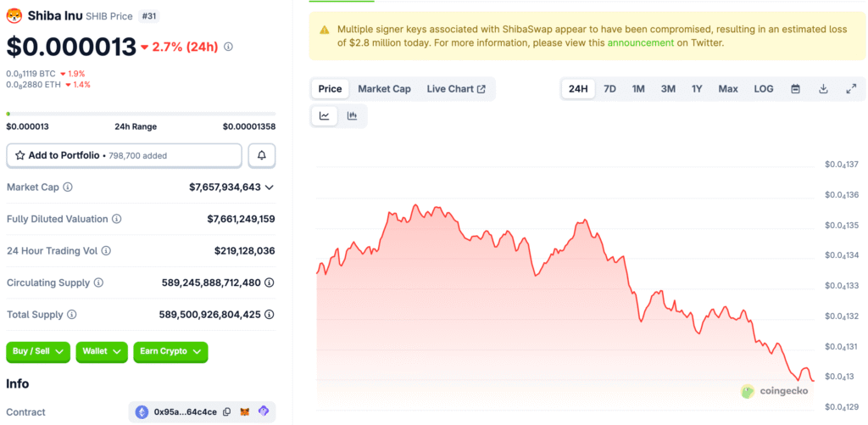Switch to candlestick chart view

352,116
